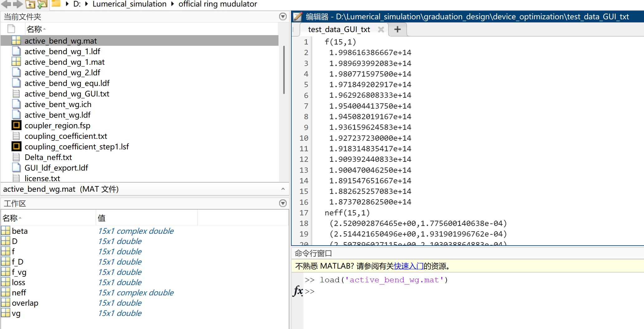
Task: Open the Getting Started link (快速入门)
Action: point(408,266)
